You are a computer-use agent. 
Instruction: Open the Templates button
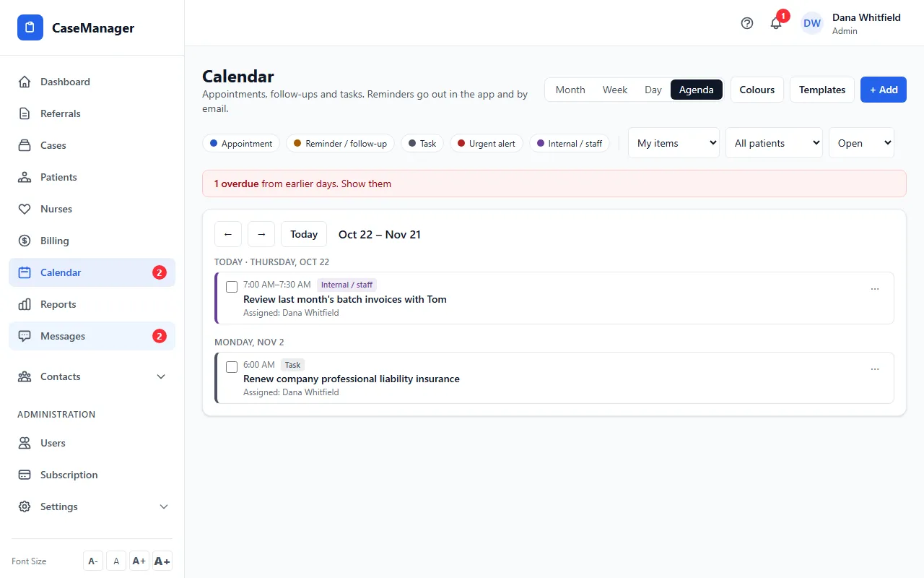822,90
